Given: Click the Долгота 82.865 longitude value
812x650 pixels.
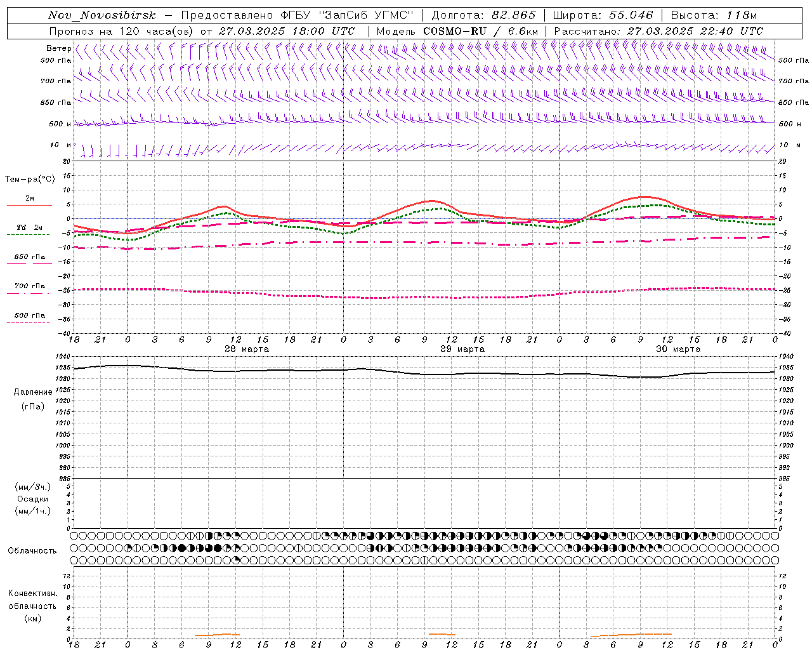Looking at the screenshot, I should point(514,15).
